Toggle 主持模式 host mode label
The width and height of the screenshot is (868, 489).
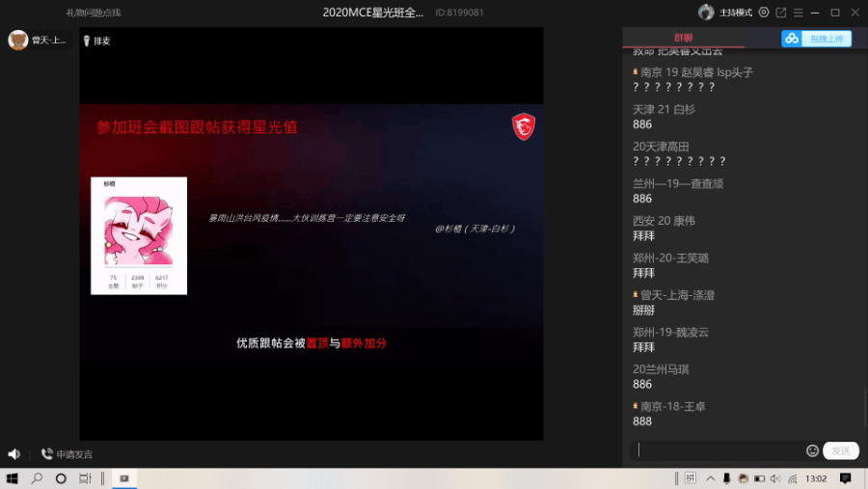pyautogui.click(x=735, y=13)
